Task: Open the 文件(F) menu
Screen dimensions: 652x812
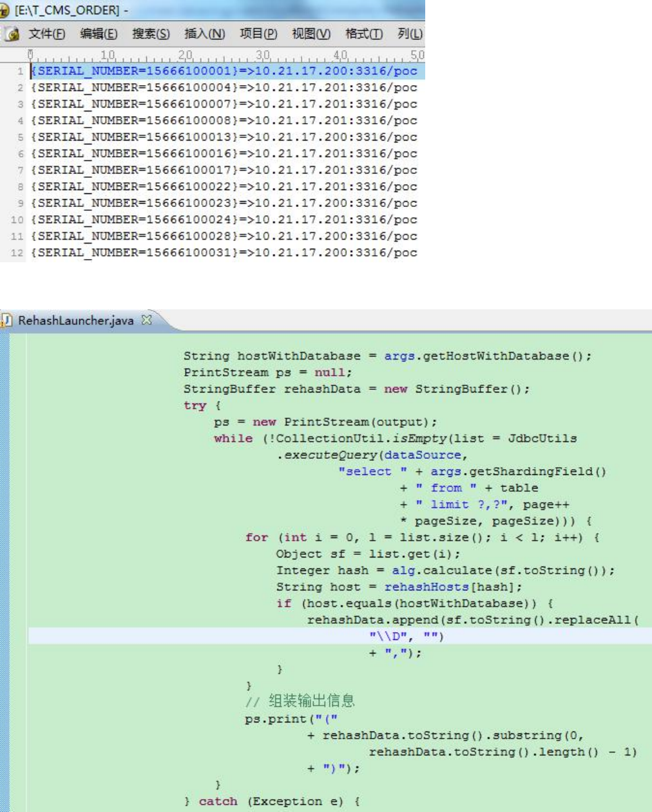Action: (46, 34)
